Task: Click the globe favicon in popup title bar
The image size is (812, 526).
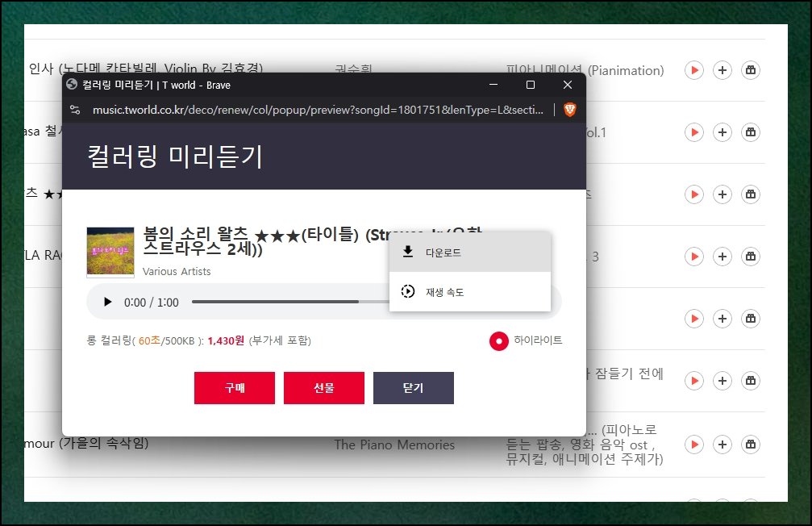Action: [72, 85]
